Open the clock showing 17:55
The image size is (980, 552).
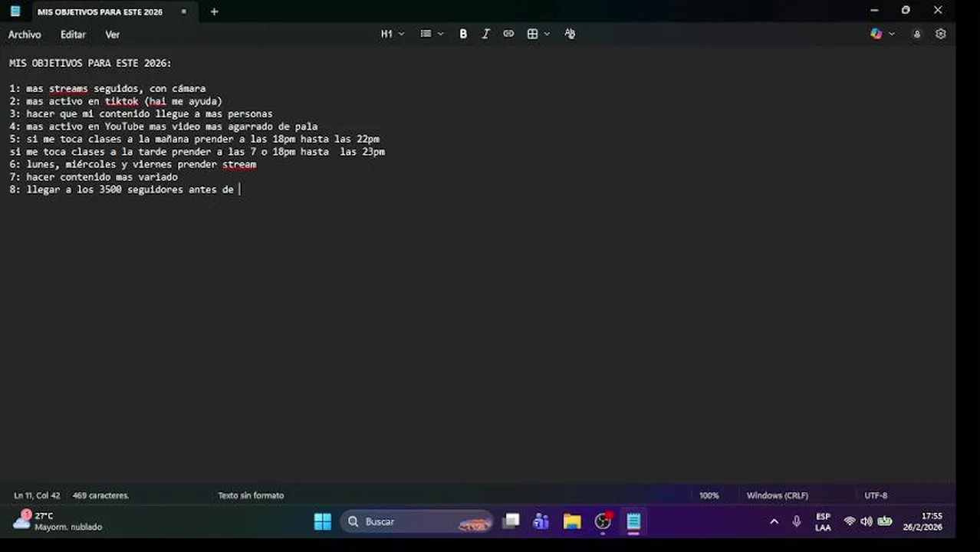[x=922, y=521]
